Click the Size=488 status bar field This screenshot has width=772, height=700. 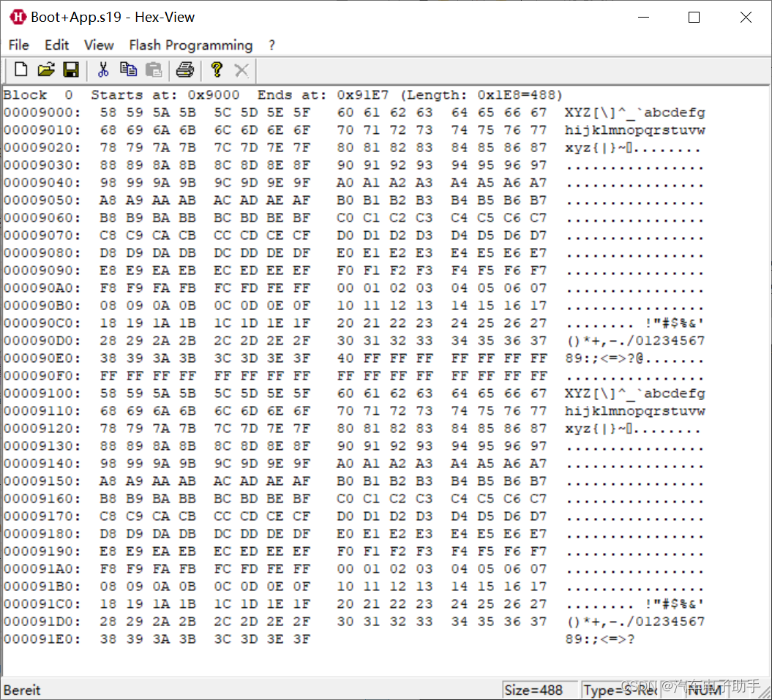coord(539,690)
